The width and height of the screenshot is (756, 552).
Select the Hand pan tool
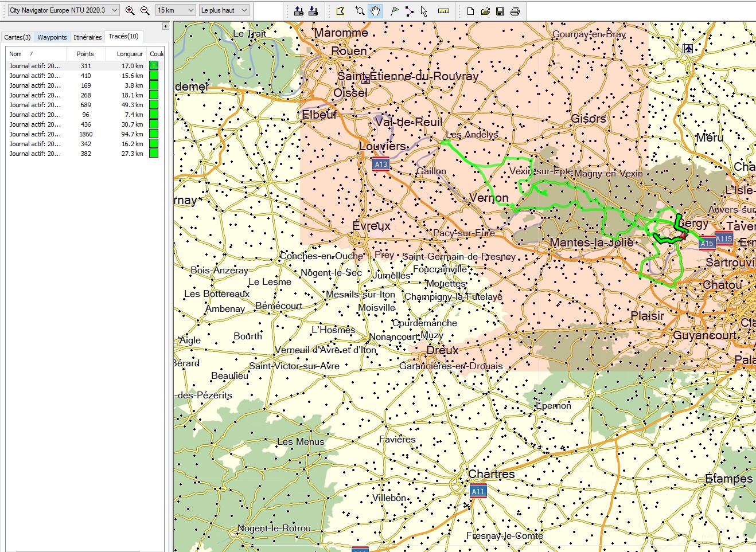pyautogui.click(x=375, y=11)
